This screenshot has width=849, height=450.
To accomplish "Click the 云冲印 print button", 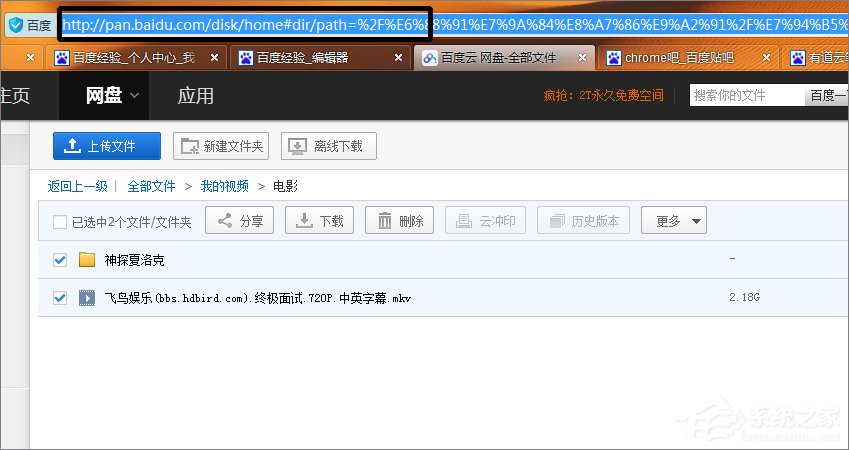I will [485, 220].
